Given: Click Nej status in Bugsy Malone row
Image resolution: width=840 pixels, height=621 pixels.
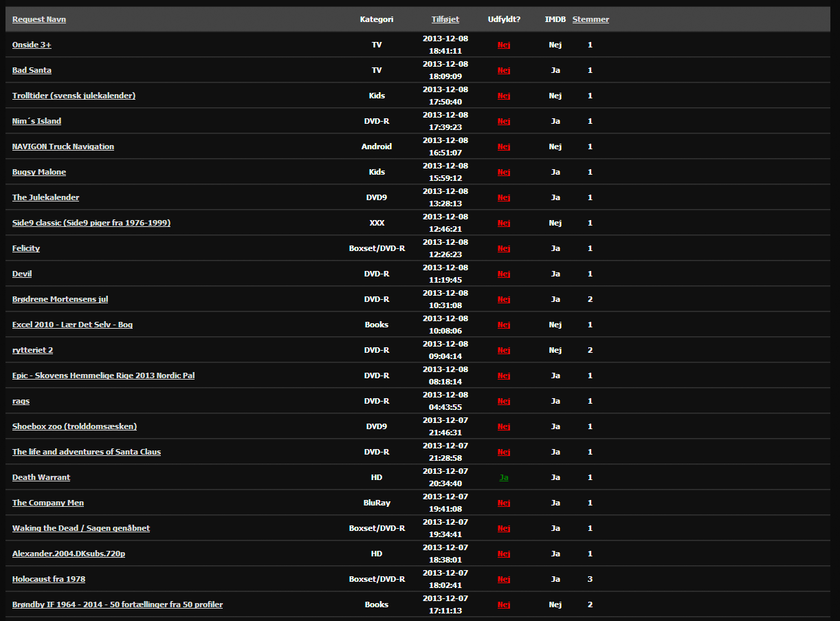Looking at the screenshot, I should [504, 172].
